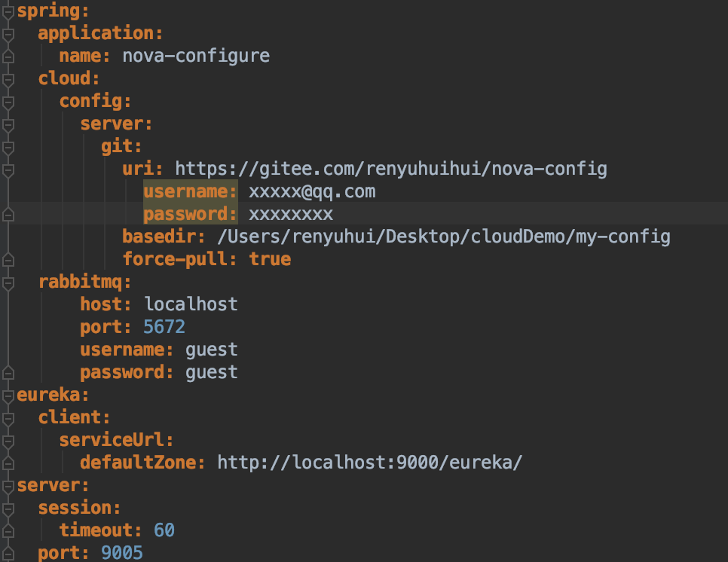Image resolution: width=728 pixels, height=562 pixels.
Task: Select the force-pull true value
Action: point(270,260)
